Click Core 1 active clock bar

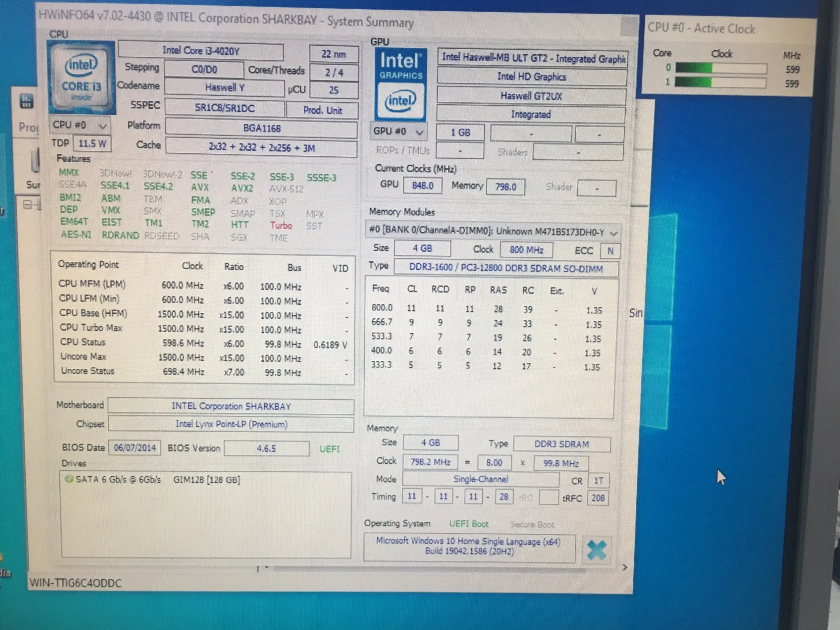tap(720, 82)
